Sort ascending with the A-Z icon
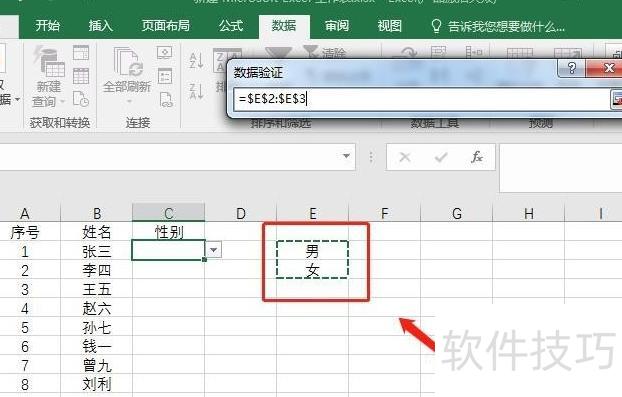Viewport: 622px width, 397px height. pyautogui.click(x=197, y=61)
